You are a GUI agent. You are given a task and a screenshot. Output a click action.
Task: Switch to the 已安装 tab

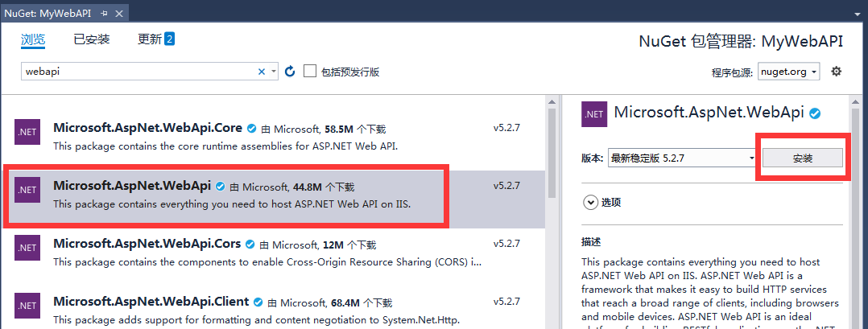click(x=91, y=39)
